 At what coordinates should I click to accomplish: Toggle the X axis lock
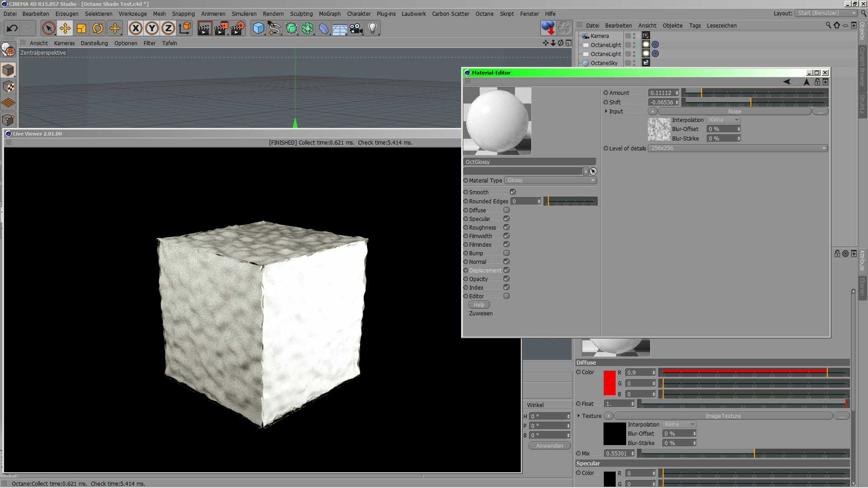[x=135, y=28]
